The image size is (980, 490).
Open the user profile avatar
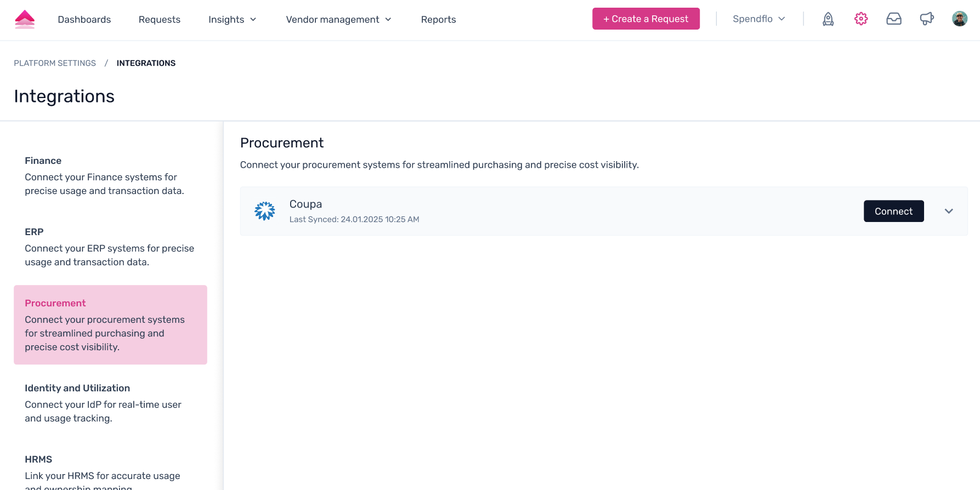coord(960,19)
